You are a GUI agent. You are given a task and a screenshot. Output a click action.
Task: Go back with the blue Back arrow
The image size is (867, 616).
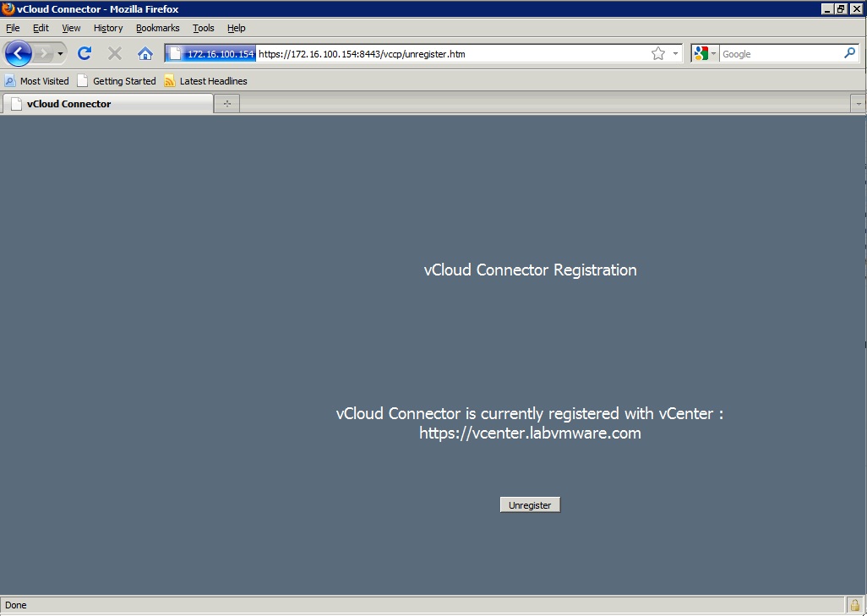pos(19,53)
